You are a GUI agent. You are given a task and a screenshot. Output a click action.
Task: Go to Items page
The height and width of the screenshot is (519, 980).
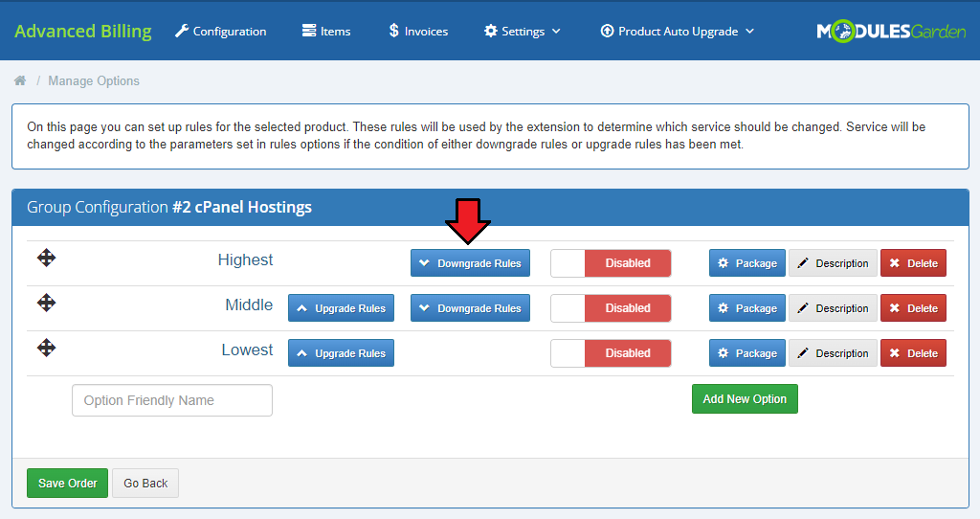click(326, 32)
